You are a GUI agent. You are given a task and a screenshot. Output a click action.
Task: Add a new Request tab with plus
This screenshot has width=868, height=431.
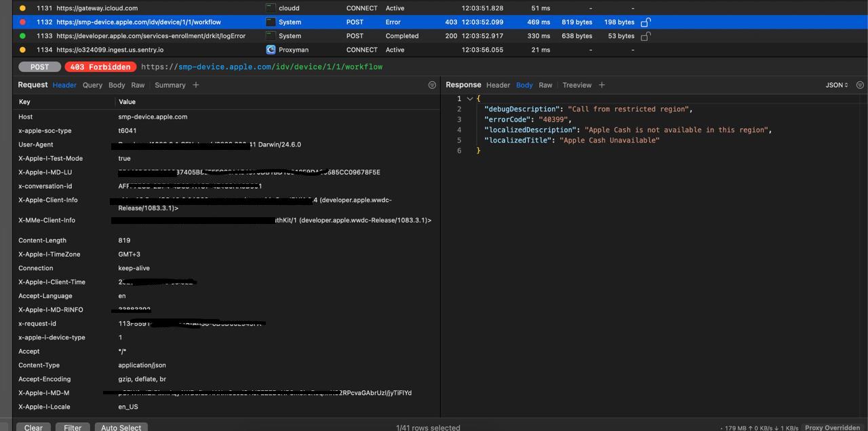coord(196,85)
